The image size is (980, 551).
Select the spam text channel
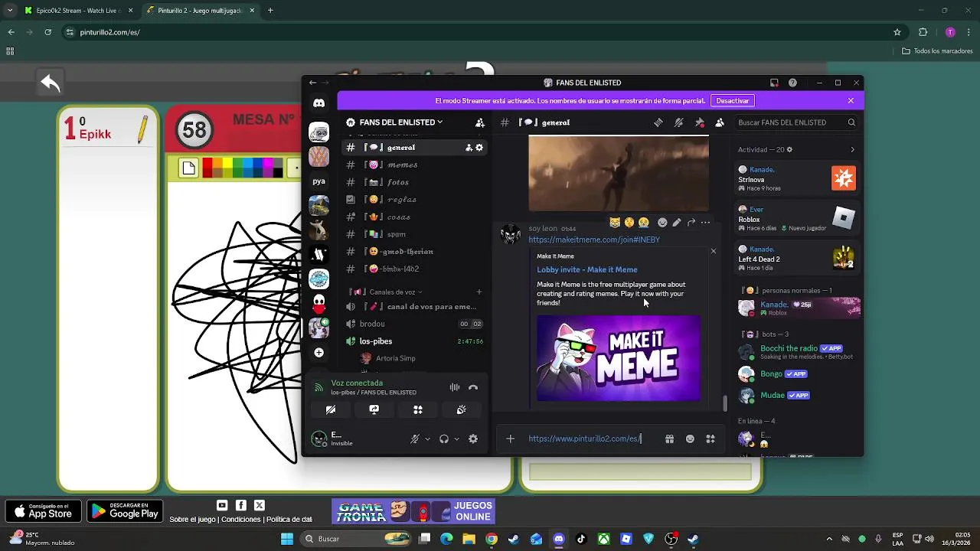tap(414, 234)
